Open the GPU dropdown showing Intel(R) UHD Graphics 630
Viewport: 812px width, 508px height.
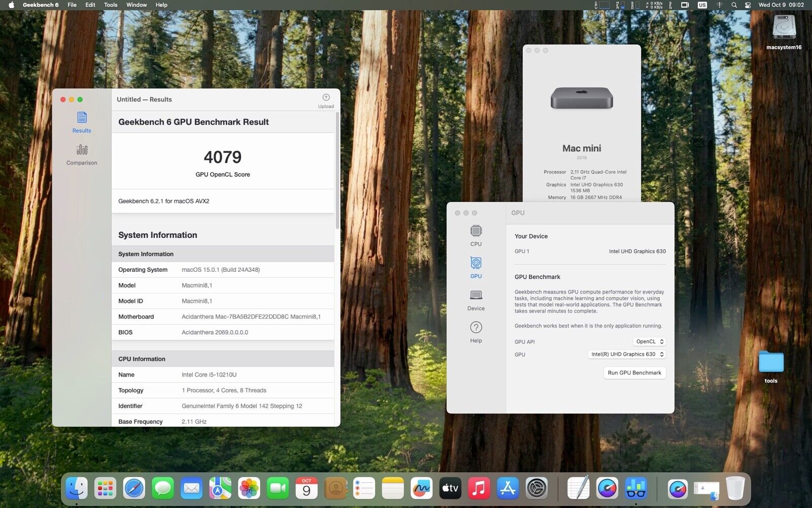pos(627,355)
